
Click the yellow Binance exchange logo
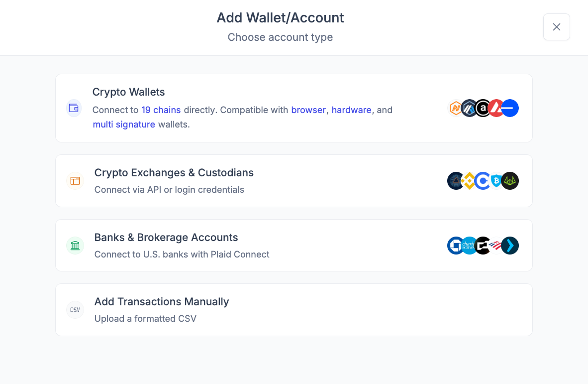(469, 181)
